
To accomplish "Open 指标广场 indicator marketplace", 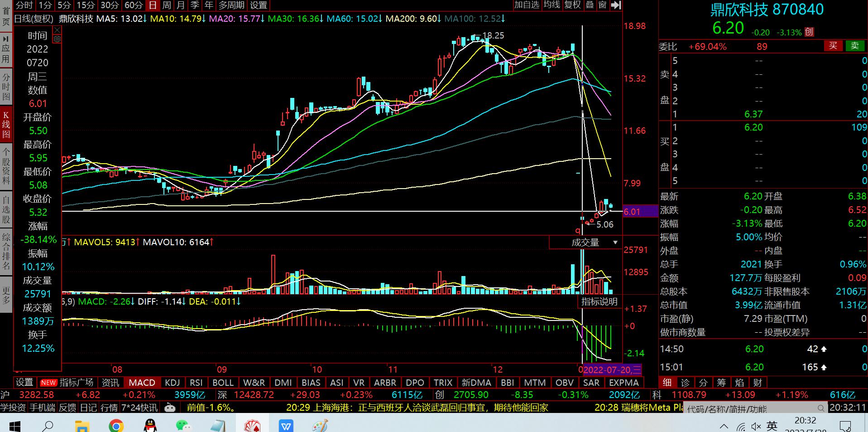I will click(x=76, y=383).
